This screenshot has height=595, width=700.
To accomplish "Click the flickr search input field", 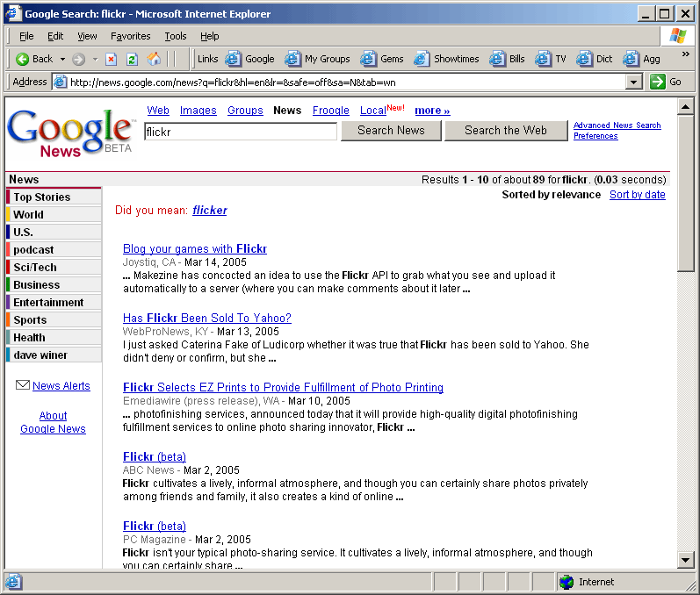I will tap(241, 131).
